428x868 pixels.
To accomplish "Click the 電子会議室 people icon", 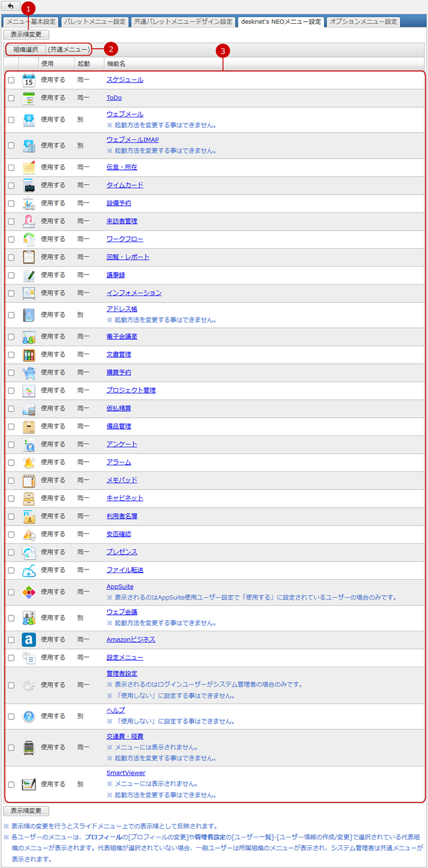I will tap(28, 336).
